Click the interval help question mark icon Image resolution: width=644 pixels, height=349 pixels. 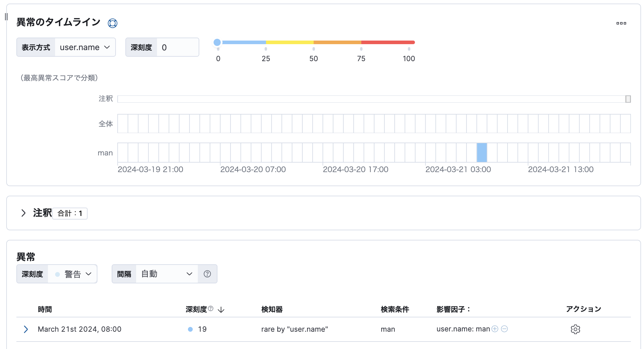pos(207,274)
